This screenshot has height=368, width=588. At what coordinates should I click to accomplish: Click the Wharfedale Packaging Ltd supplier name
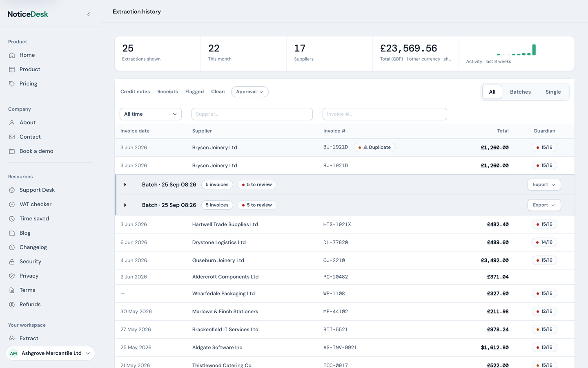223,294
